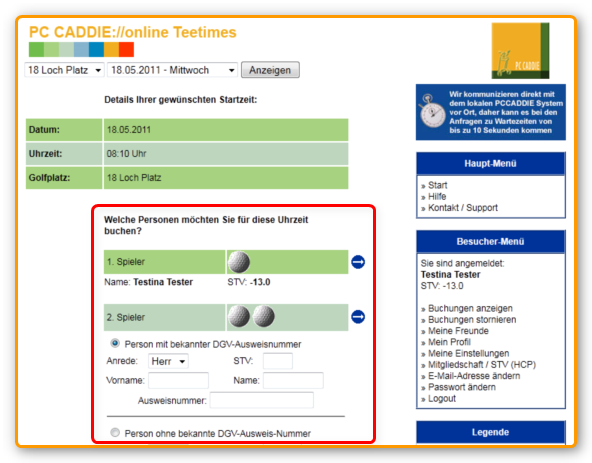Screen dimensions: 592x463
Task: Open Buchungen anzeigen in the Besucher-Menü
Action: point(470,308)
